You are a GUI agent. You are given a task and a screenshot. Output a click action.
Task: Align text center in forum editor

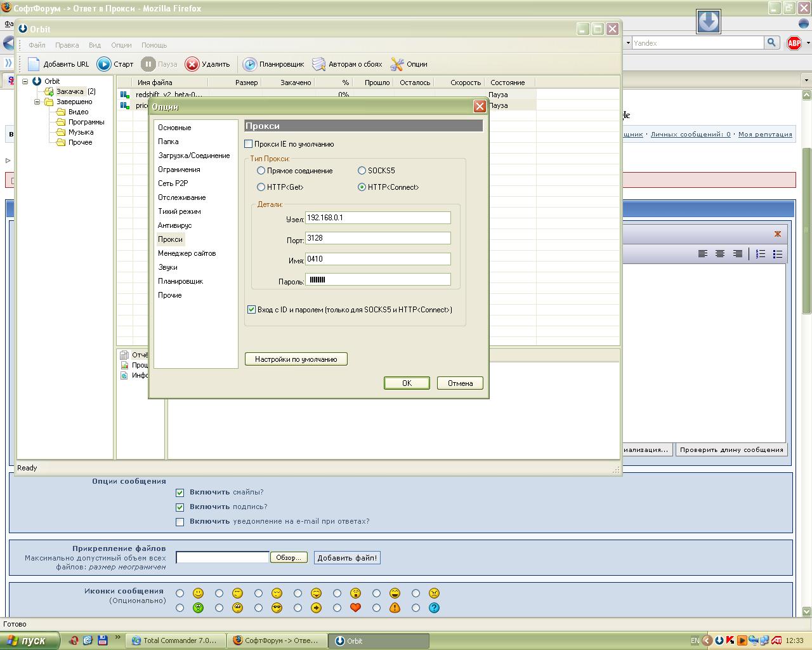[720, 254]
